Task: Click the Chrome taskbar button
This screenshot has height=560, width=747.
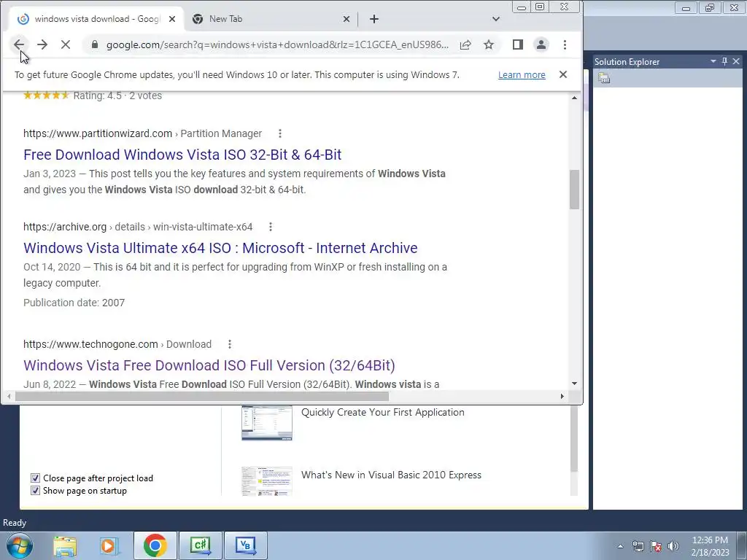Action: pyautogui.click(x=155, y=545)
